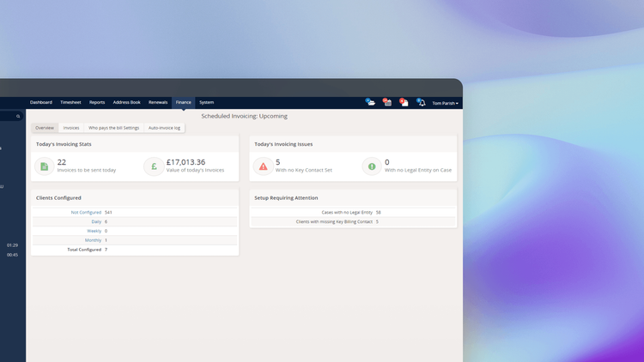Open the calendar notifications icon
This screenshot has width=644, height=362.
tap(387, 103)
